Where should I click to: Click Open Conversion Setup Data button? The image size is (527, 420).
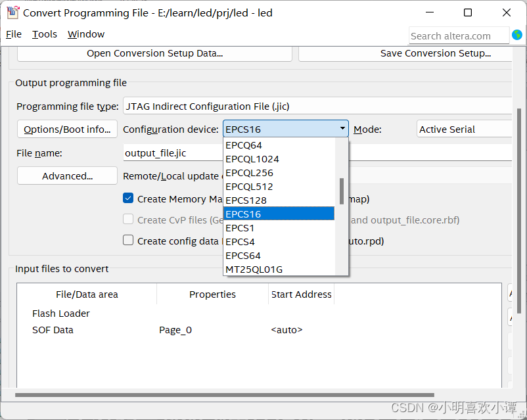click(x=154, y=54)
